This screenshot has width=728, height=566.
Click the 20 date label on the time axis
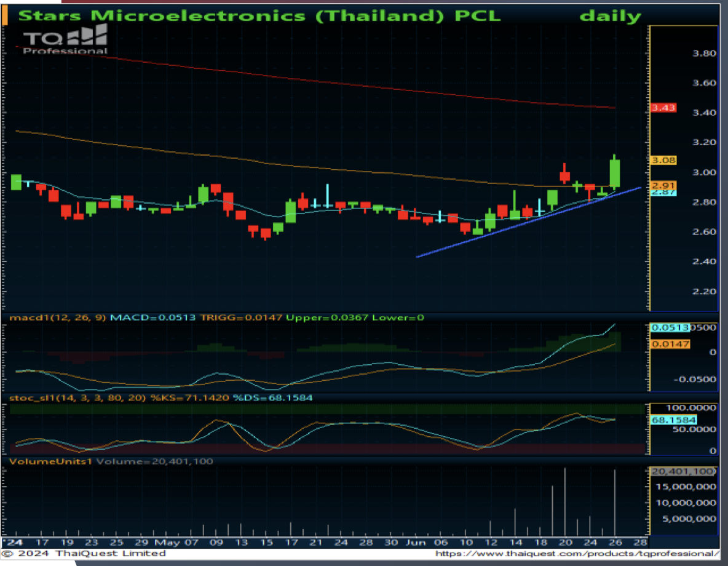[x=566, y=542]
